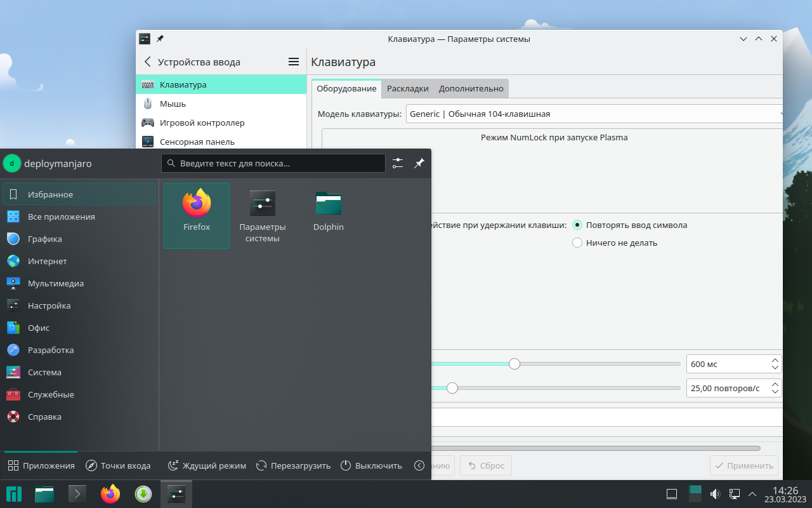Select the Ничего не делать option
812x508 pixels.
[615, 243]
